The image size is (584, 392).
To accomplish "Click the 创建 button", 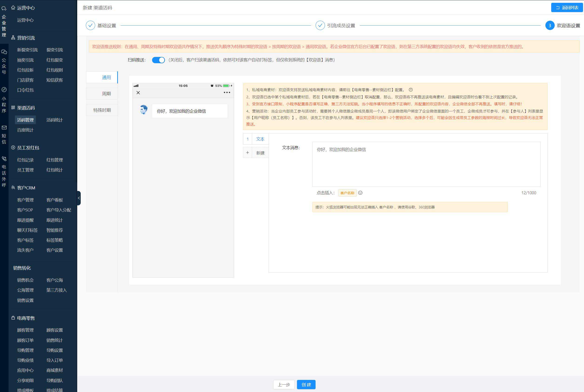I will (306, 385).
